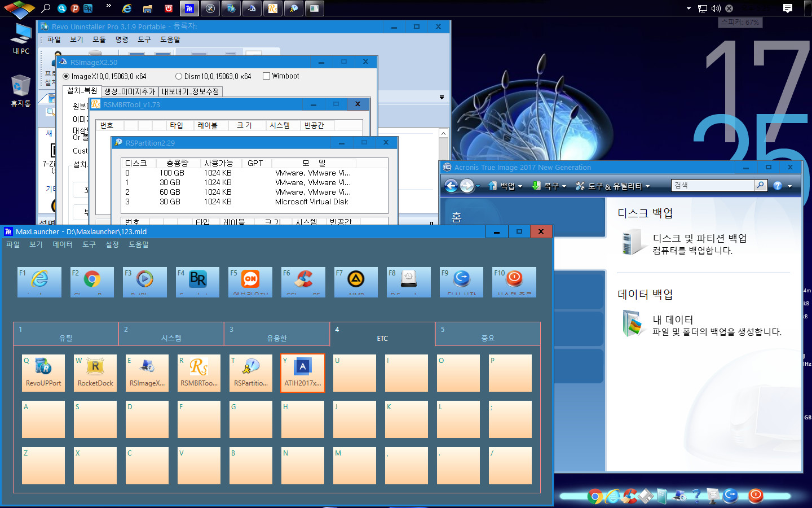Switch to MaxLauncher tab 2 시스템
Viewport: 812px width, 508px height.
tap(171, 334)
